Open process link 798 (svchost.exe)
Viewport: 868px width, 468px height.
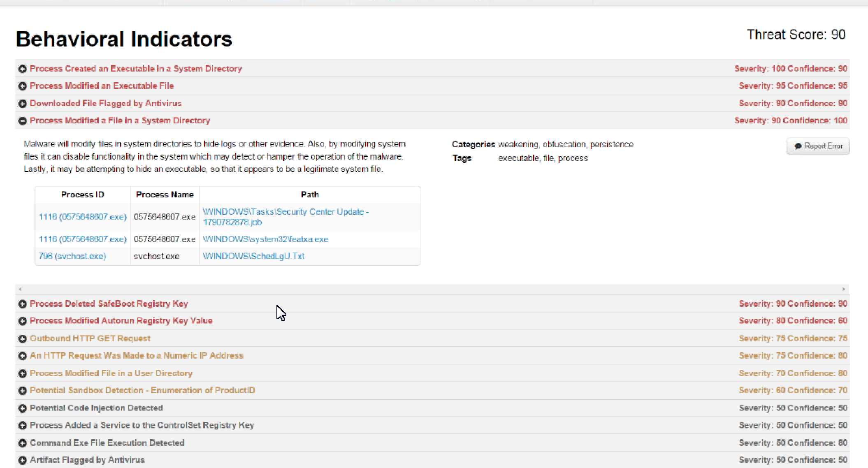pos(72,256)
